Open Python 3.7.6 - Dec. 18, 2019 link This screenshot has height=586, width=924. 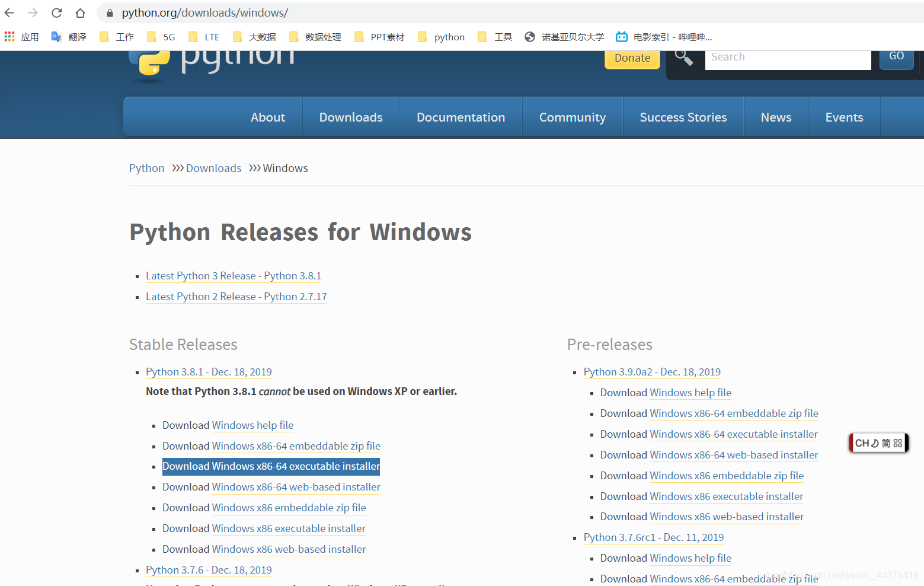point(209,570)
